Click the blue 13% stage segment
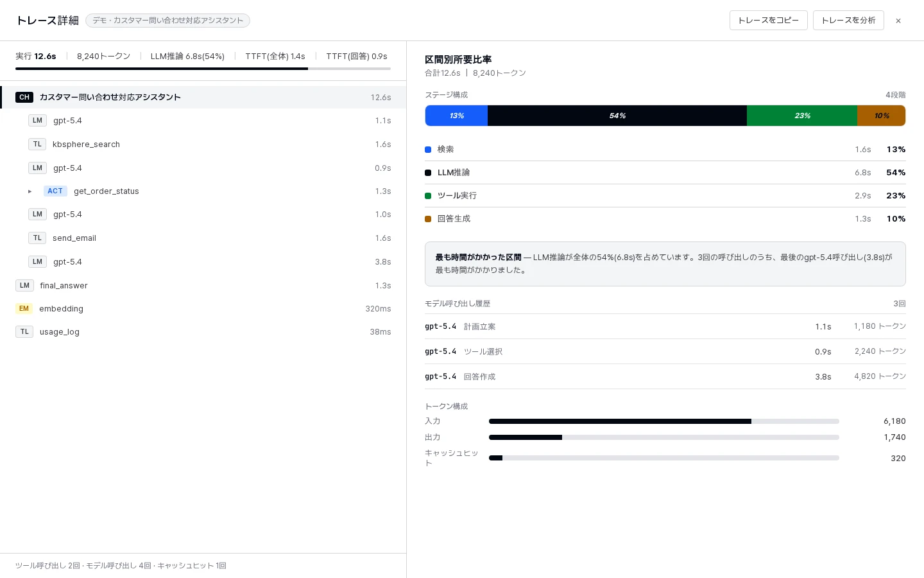 [456, 116]
